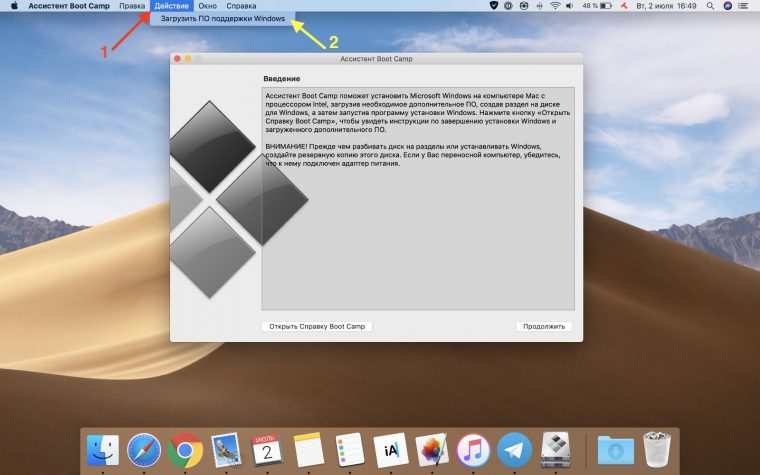Open Finder from the Dock
Screen dimensions: 760x475
pos(103,450)
